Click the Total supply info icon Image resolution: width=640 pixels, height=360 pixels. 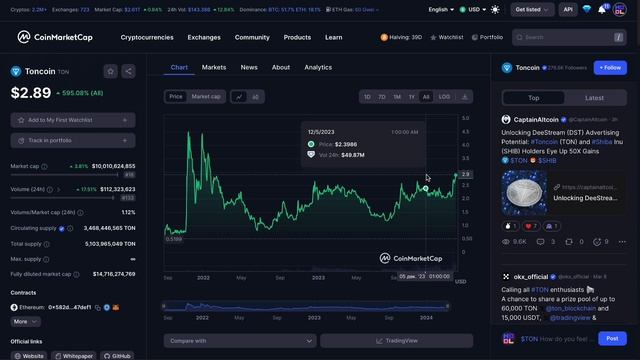pos(47,244)
